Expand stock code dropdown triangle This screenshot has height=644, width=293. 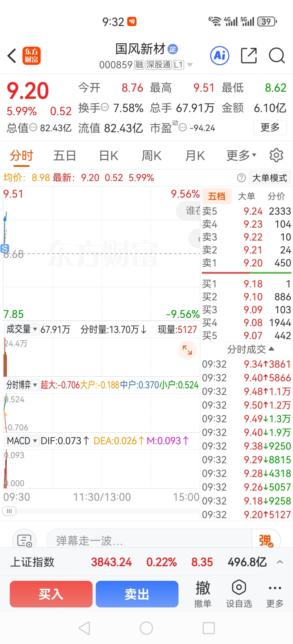coord(190,65)
